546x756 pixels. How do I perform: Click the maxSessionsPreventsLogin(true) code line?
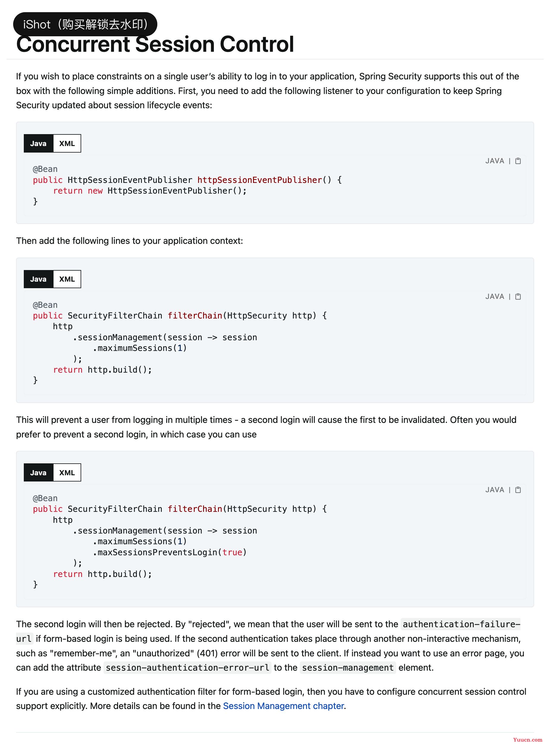coord(170,552)
